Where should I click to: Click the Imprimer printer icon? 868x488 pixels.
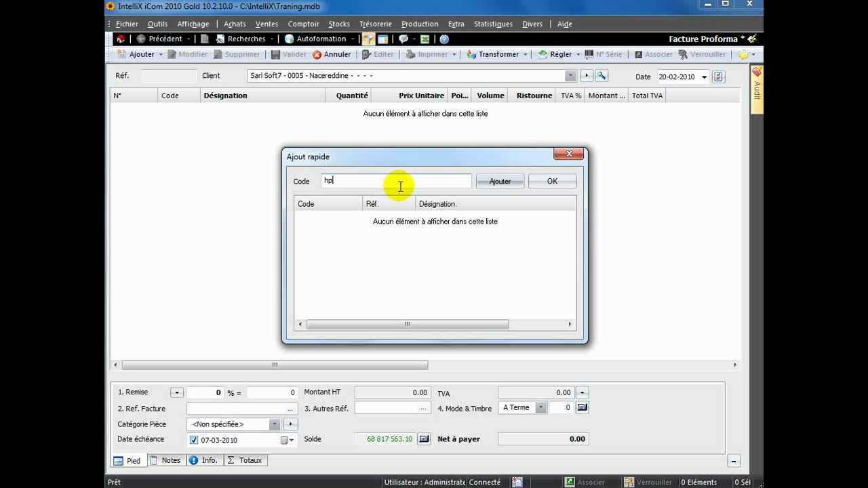coord(411,54)
